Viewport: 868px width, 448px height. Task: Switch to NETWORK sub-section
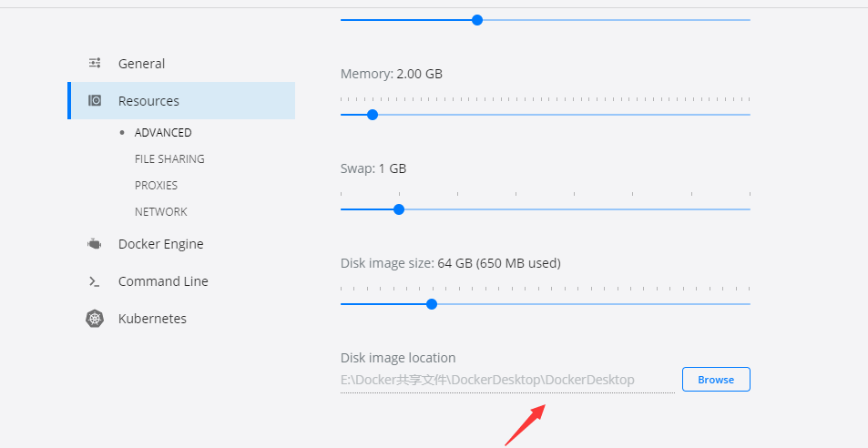coord(160,211)
